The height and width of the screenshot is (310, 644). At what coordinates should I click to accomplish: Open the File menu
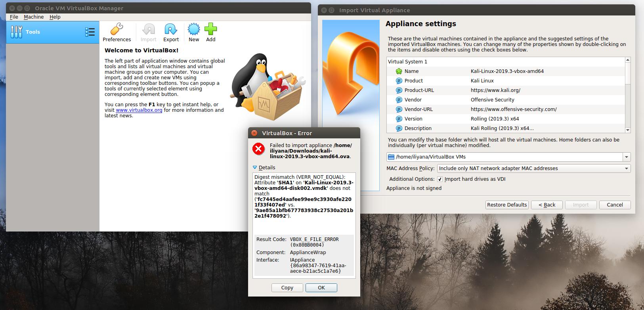[x=14, y=17]
